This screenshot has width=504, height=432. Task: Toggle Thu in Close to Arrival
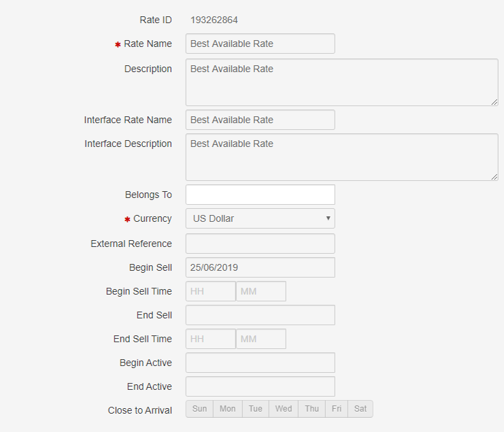(312, 409)
